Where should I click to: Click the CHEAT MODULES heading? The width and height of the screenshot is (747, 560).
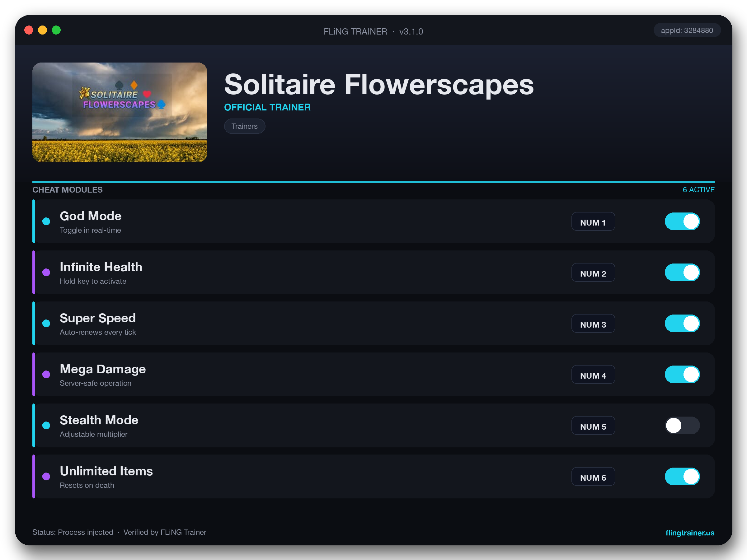click(x=68, y=190)
